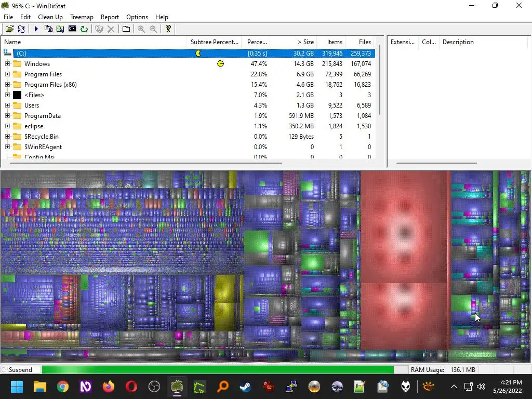Viewport: 532px width, 399px height.
Task: Click the 4:21 PM clock
Action: click(x=511, y=382)
